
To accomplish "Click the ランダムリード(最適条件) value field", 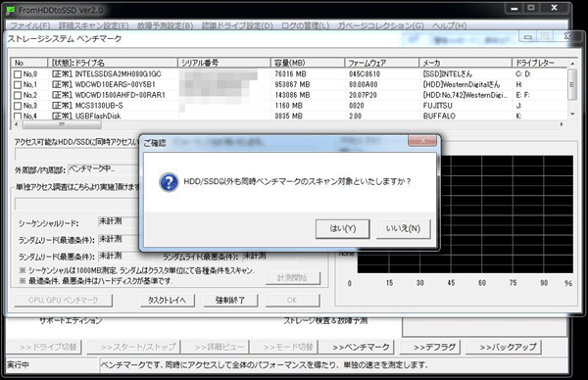I will 119,239.
